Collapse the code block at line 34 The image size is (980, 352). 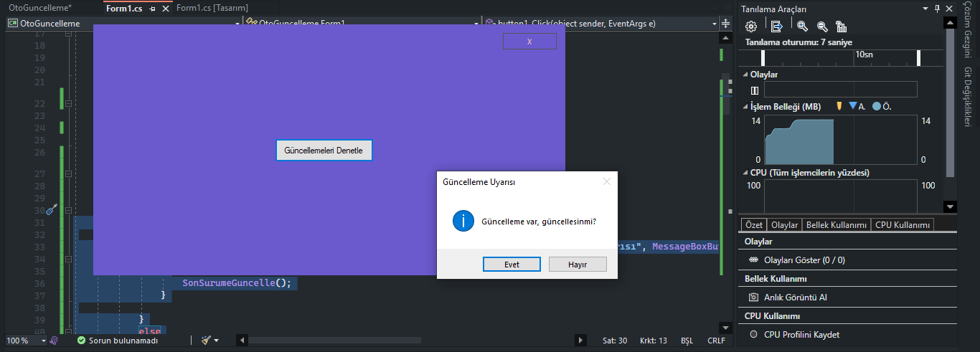(x=69, y=259)
